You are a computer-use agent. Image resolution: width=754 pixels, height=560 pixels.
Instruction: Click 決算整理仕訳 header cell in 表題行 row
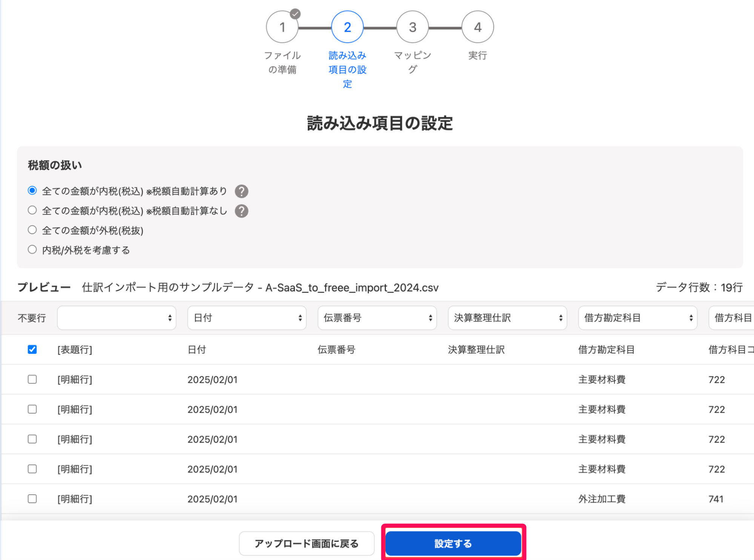click(x=476, y=350)
